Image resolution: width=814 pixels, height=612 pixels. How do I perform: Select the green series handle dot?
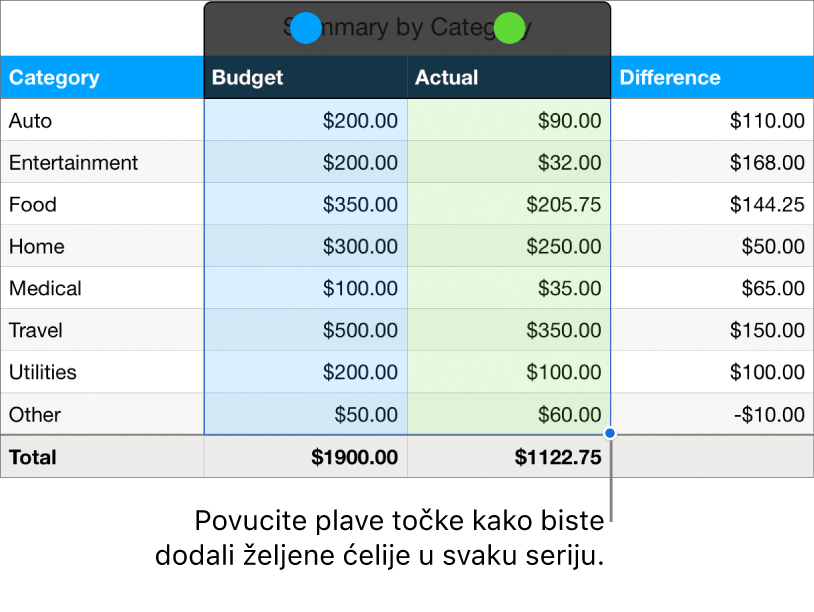[x=508, y=28]
